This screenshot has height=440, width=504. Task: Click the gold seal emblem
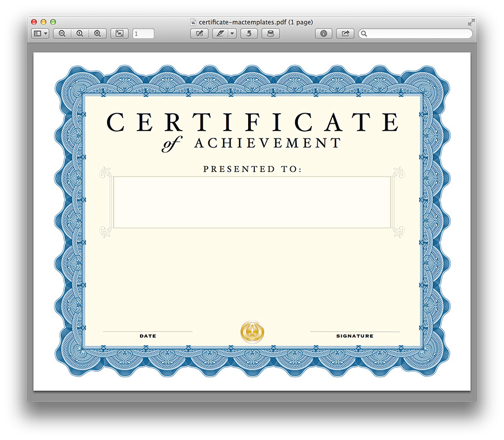coord(253,332)
